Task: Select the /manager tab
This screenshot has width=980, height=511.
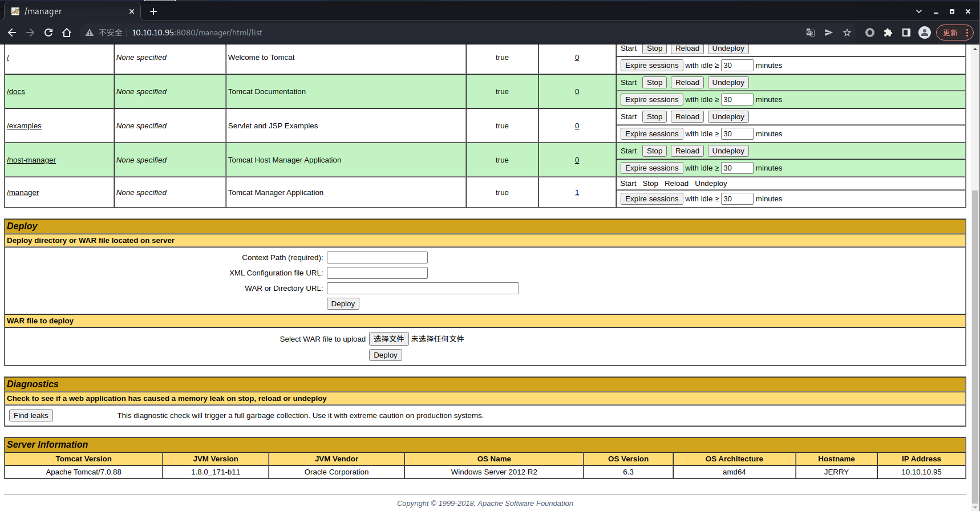Action: (71, 11)
